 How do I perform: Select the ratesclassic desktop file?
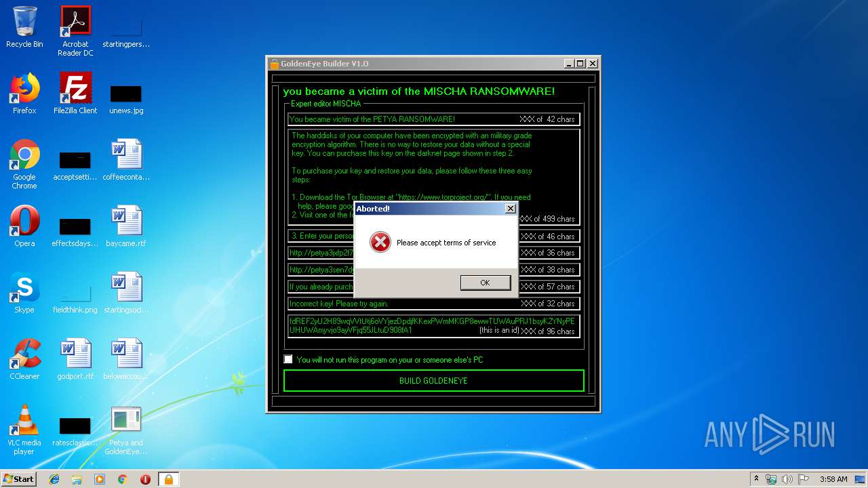tap(75, 432)
